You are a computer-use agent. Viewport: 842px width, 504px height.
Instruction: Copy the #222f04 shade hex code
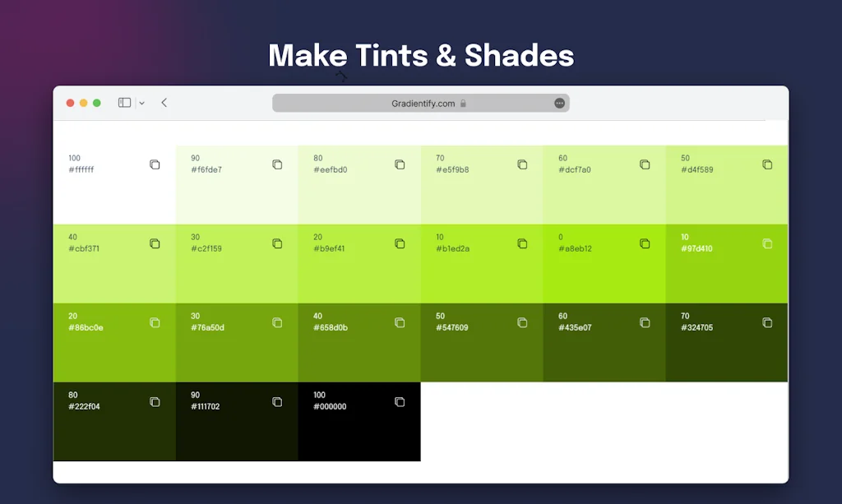(155, 402)
